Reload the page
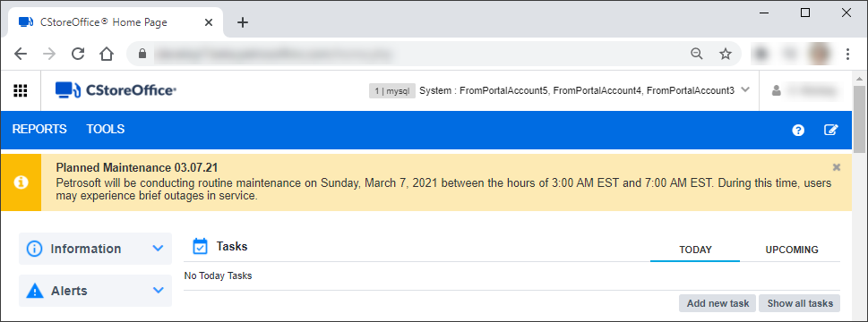 point(78,54)
